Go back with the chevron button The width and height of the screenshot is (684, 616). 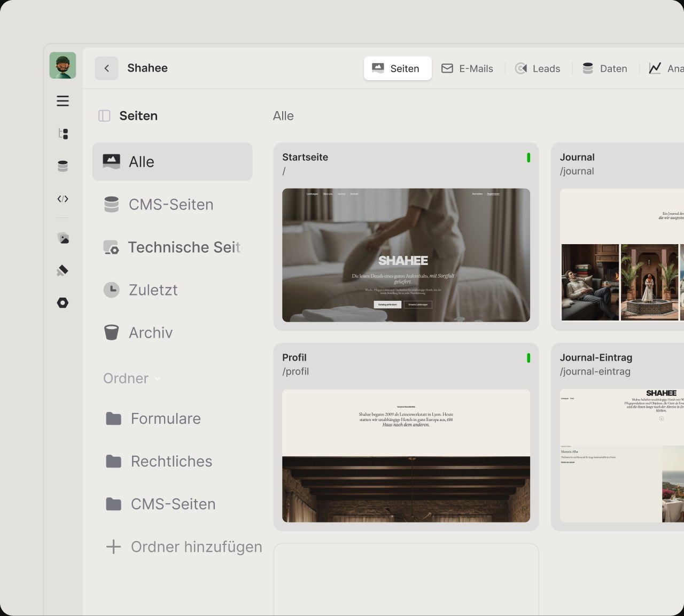[x=106, y=68]
